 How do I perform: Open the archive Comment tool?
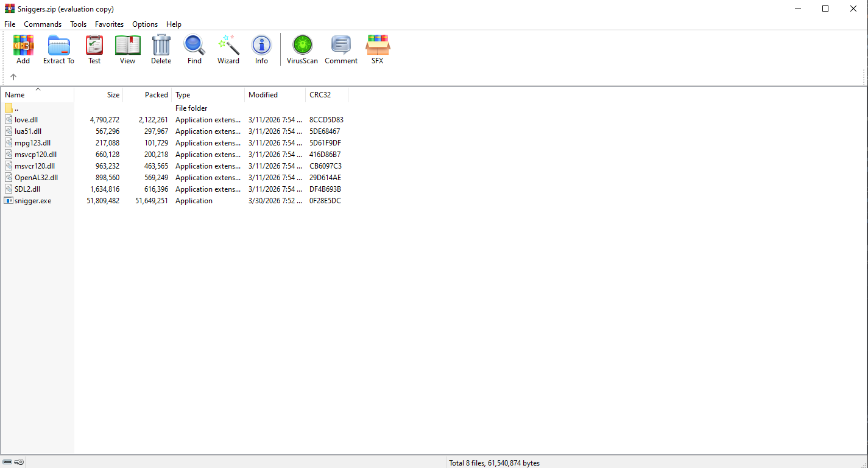pyautogui.click(x=341, y=45)
